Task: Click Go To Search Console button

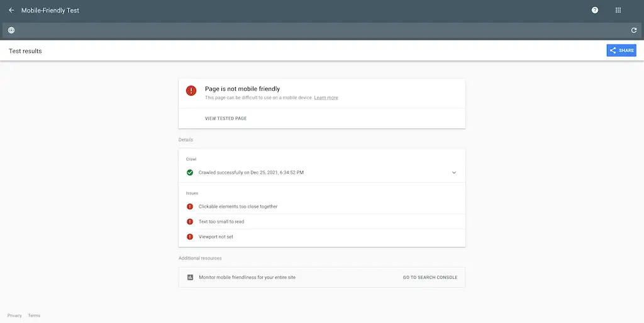Action: pos(430,277)
